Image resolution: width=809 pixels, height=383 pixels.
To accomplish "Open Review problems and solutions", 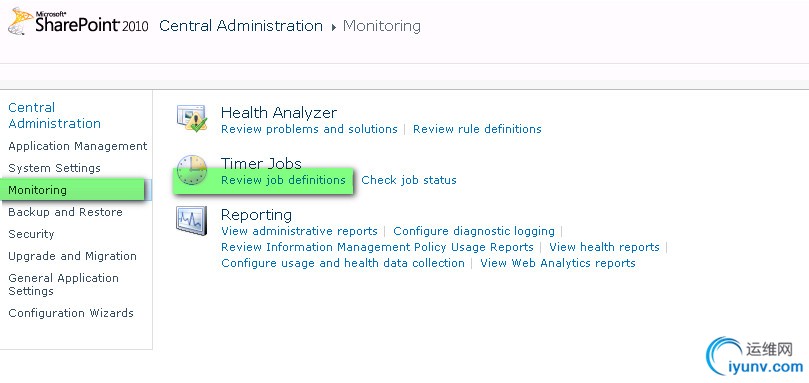I will click(309, 129).
